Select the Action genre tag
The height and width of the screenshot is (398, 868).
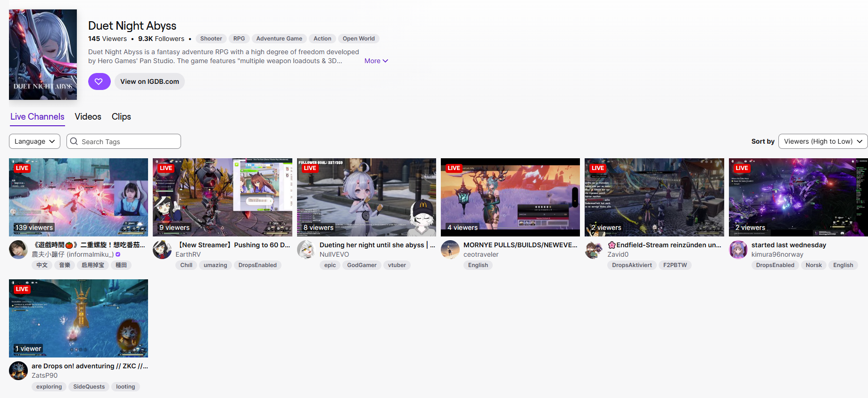[x=322, y=39]
